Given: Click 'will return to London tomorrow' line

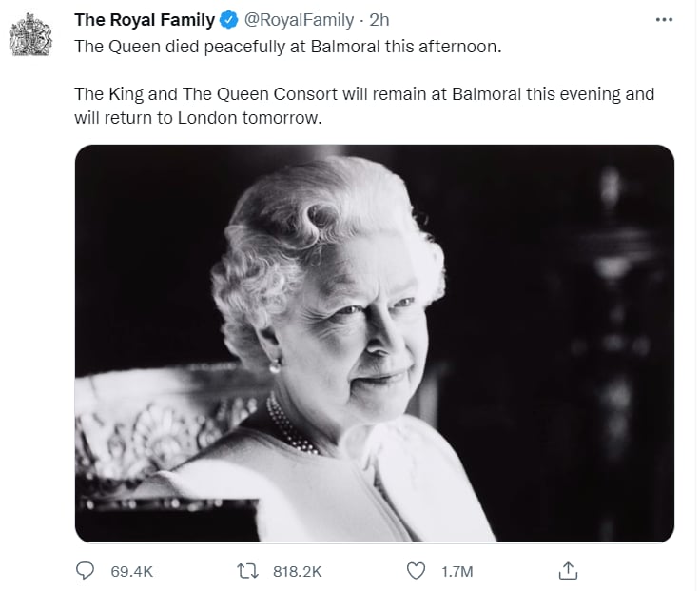Looking at the screenshot, I should [x=198, y=118].
